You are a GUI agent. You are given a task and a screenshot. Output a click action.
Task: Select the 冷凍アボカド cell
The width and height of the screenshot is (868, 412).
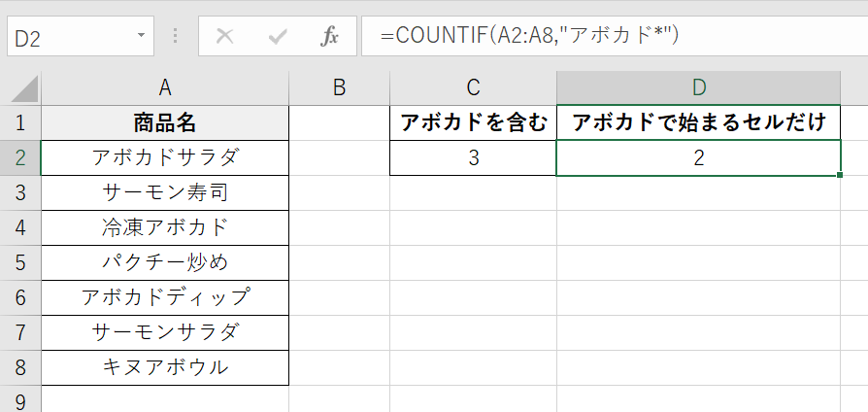pos(165,227)
